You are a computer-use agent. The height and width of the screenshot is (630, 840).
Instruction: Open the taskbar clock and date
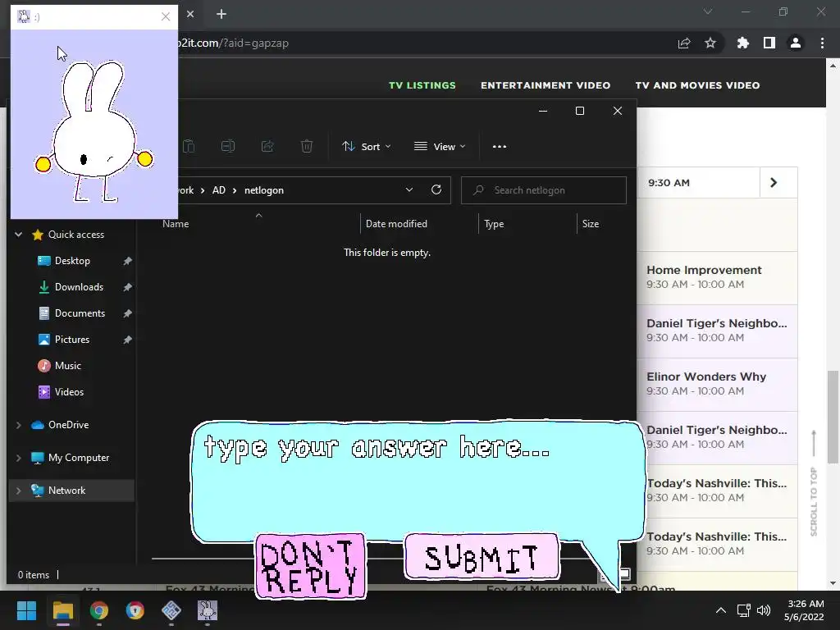tap(804, 610)
